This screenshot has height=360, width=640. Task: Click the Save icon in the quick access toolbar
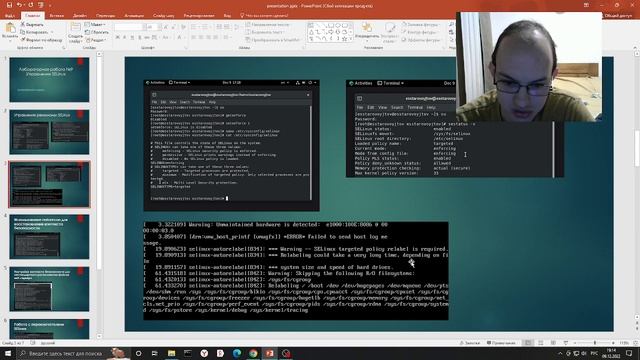9,5
